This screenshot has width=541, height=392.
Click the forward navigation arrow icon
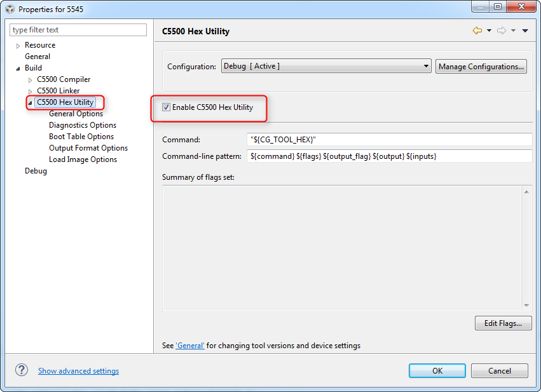[x=501, y=30]
